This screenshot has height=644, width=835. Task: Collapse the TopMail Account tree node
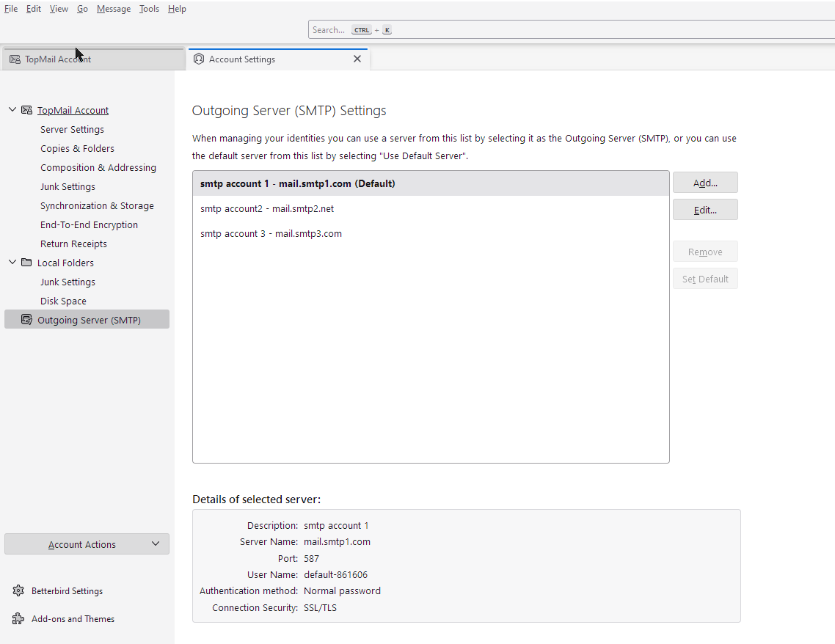[x=12, y=109]
